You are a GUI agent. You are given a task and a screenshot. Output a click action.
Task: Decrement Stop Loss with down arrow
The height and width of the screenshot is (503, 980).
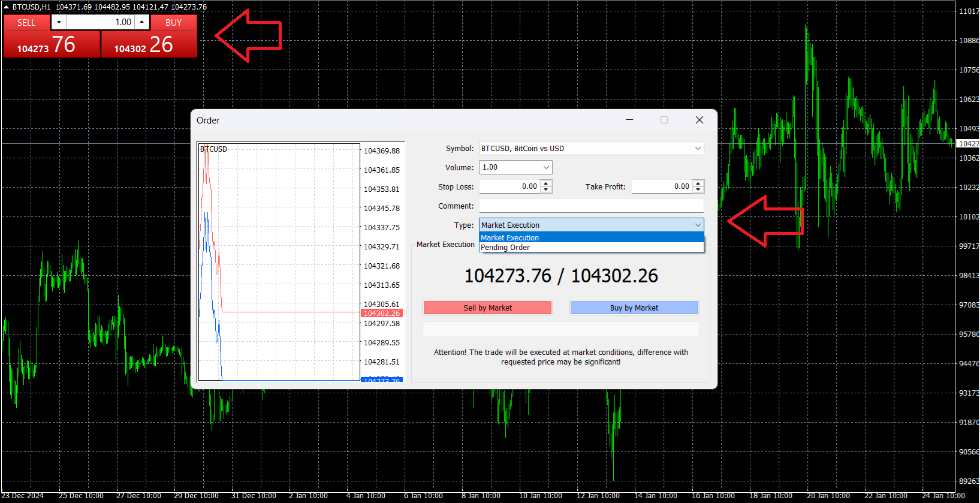pyautogui.click(x=545, y=189)
